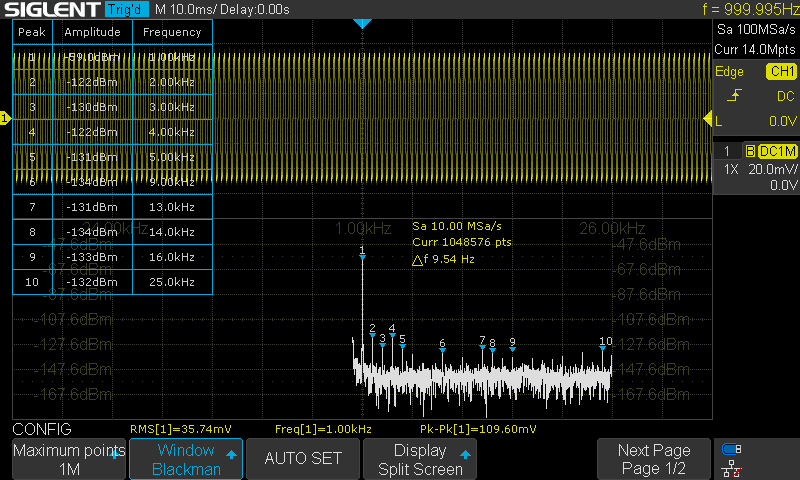Image resolution: width=800 pixels, height=480 pixels.
Task: Click the FFT delta f 9.54 Hz readout
Action: coord(443,260)
